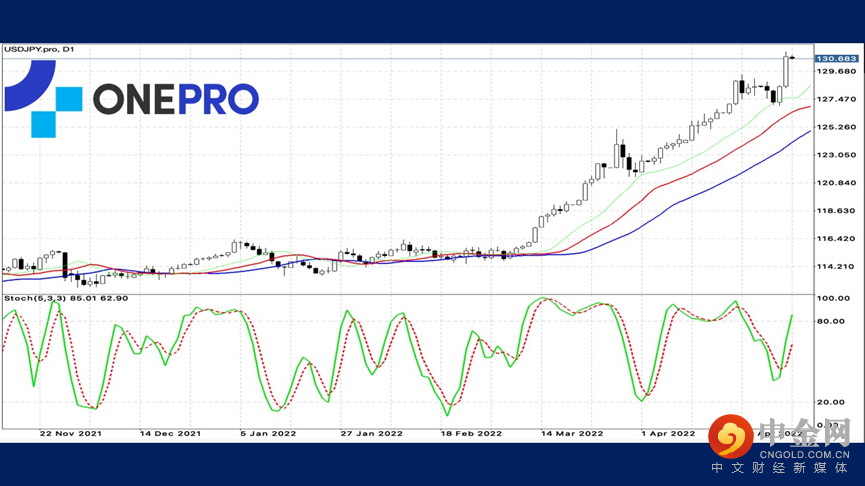The height and width of the screenshot is (486, 865).
Task: Click the 114.210 price axis label
Action: pos(836,266)
